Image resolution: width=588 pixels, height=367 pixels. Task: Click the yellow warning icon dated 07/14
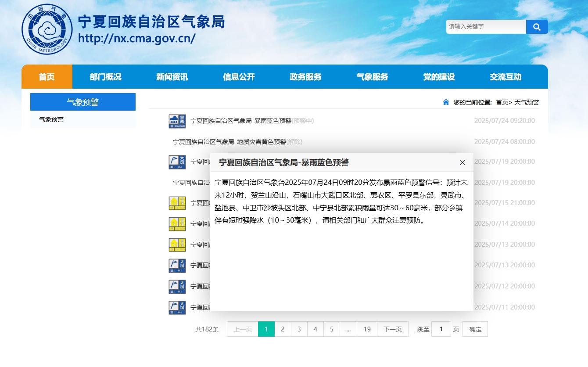tap(177, 224)
